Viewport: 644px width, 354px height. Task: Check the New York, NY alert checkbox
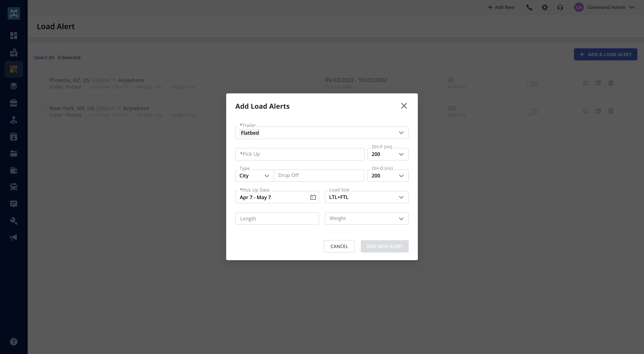pyautogui.click(x=43, y=108)
